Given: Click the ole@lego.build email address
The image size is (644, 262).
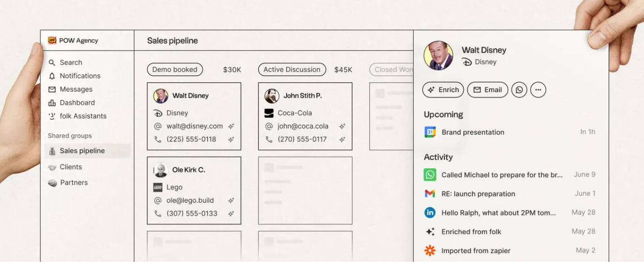Looking at the screenshot, I should [x=190, y=200].
